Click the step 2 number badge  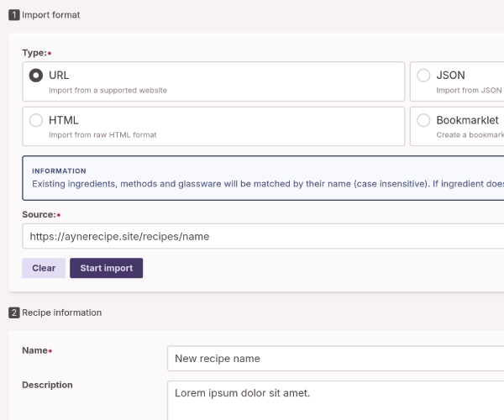[x=13, y=312]
